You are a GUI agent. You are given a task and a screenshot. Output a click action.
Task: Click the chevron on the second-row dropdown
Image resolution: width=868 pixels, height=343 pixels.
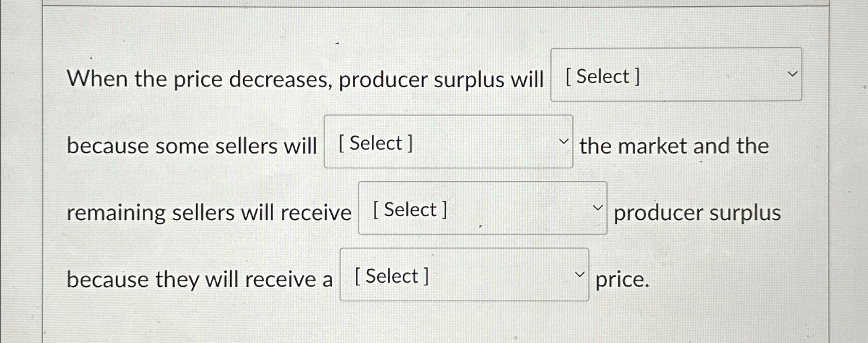click(564, 141)
